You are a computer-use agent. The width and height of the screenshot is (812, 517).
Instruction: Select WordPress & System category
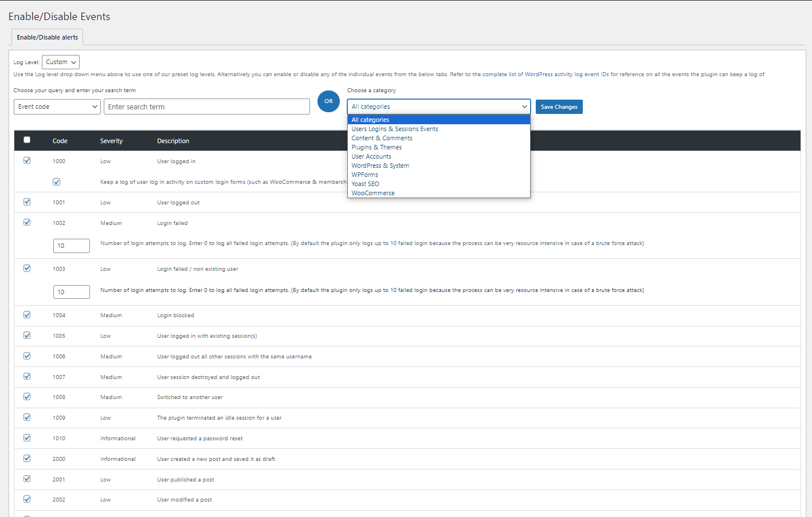pyautogui.click(x=439, y=165)
